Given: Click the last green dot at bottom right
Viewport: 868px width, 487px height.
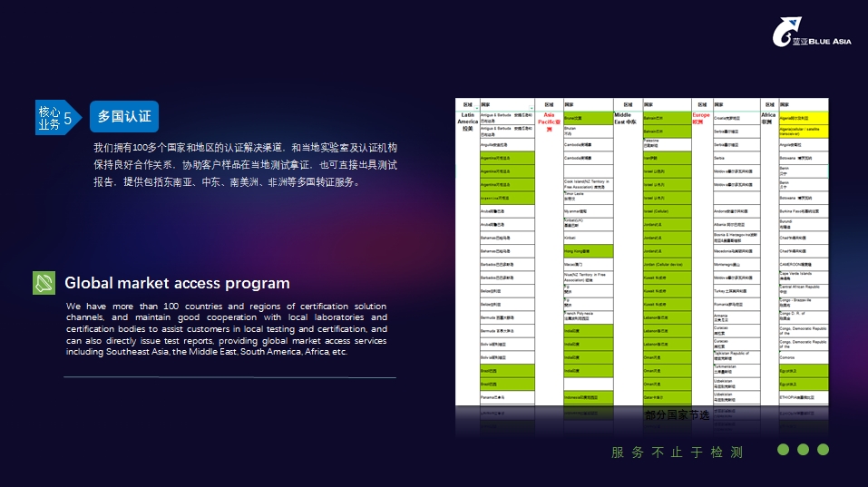Looking at the screenshot, I should point(823,449).
